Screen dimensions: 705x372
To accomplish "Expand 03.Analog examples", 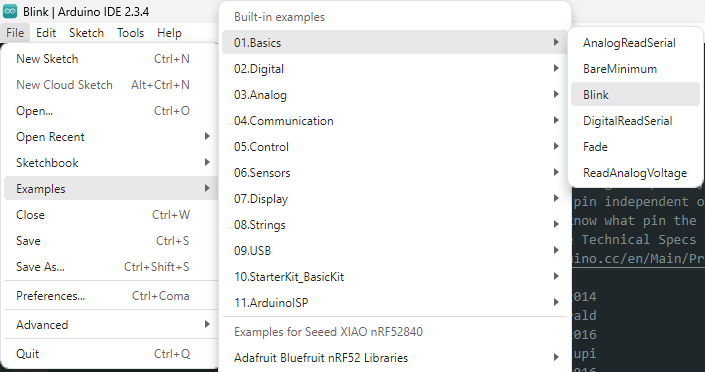I will tap(394, 95).
